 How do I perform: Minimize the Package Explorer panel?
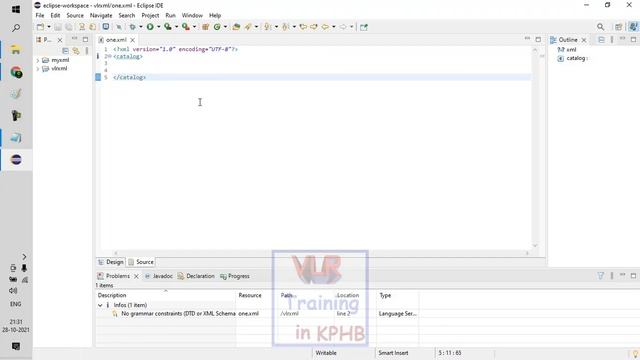74,39
